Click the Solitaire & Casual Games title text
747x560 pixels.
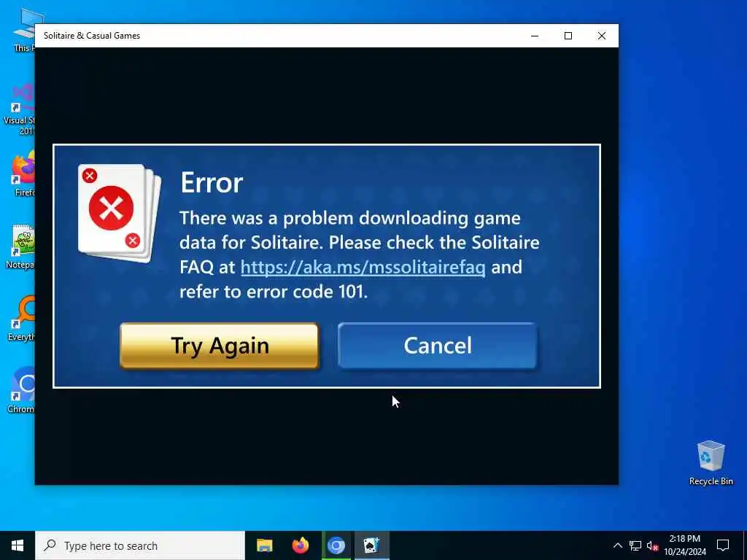[92, 36]
